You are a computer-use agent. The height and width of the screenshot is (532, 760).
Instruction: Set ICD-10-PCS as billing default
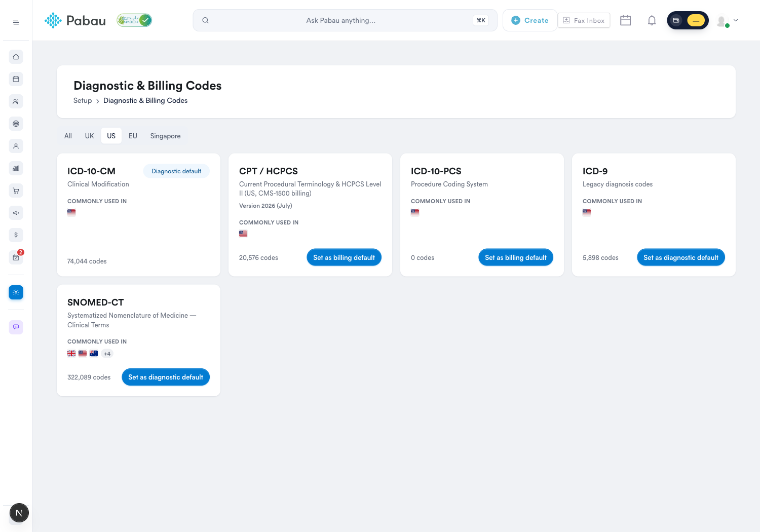pyautogui.click(x=516, y=257)
